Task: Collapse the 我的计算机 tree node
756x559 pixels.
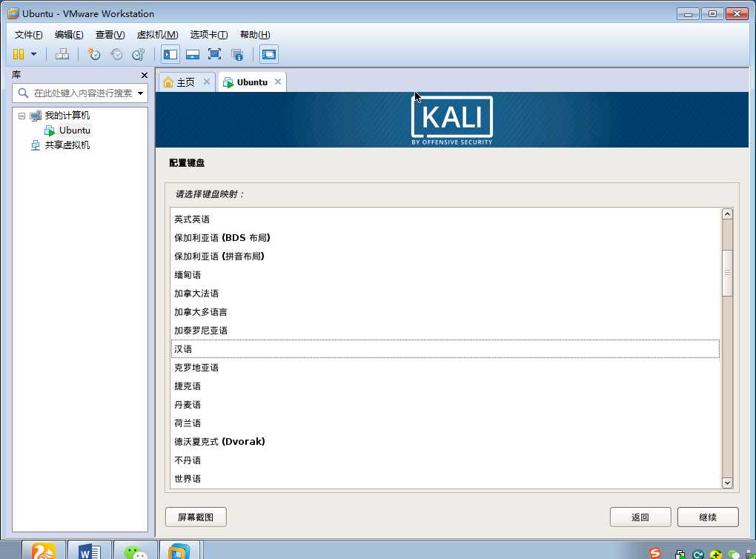Action: click(x=21, y=116)
